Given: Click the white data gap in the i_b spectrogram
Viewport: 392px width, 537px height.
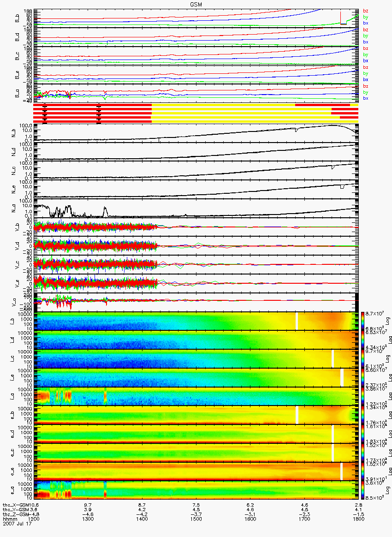Looking at the screenshot, I should click(297, 321).
